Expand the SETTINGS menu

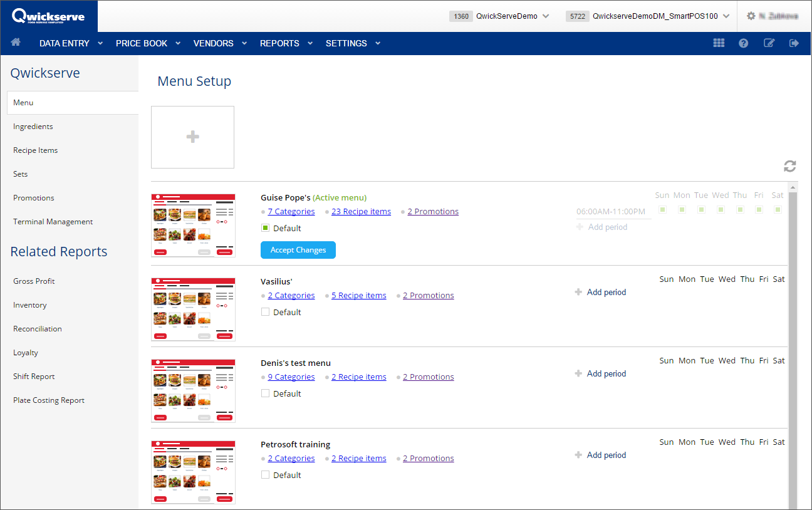pos(353,43)
